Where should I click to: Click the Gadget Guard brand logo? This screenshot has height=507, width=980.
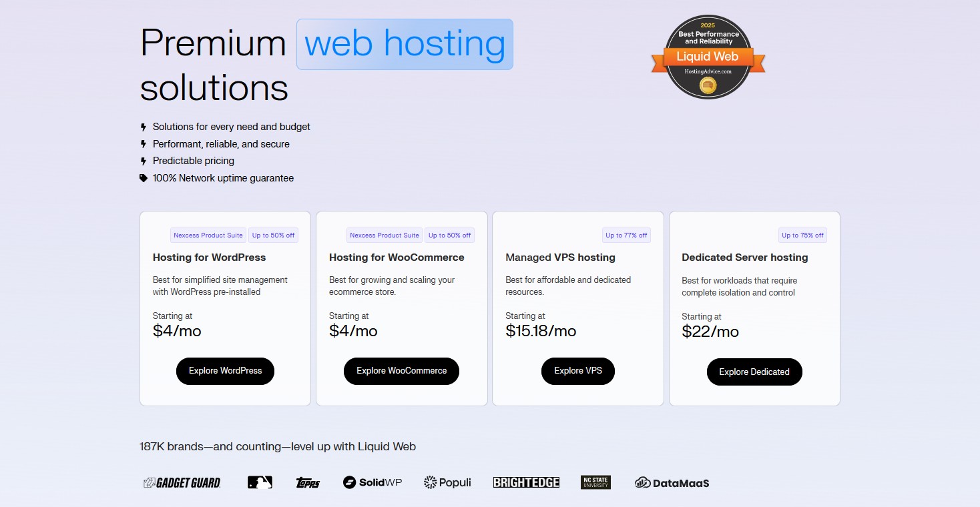(182, 482)
